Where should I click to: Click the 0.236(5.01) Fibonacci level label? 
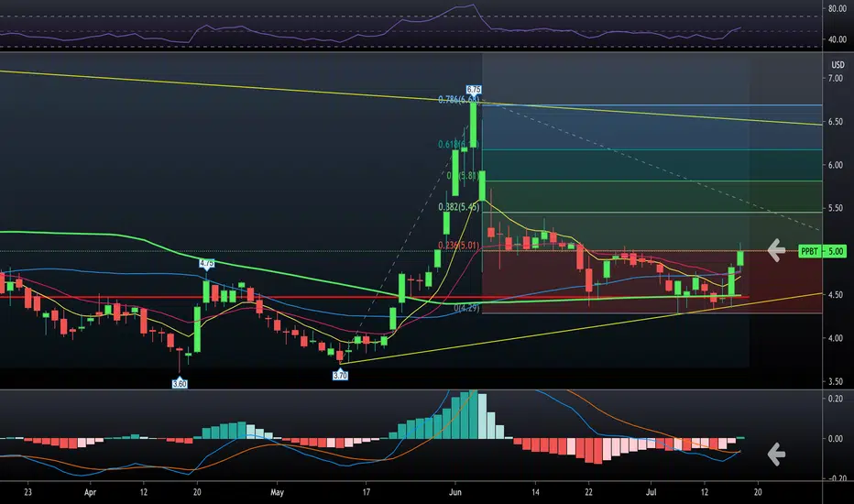coord(458,246)
